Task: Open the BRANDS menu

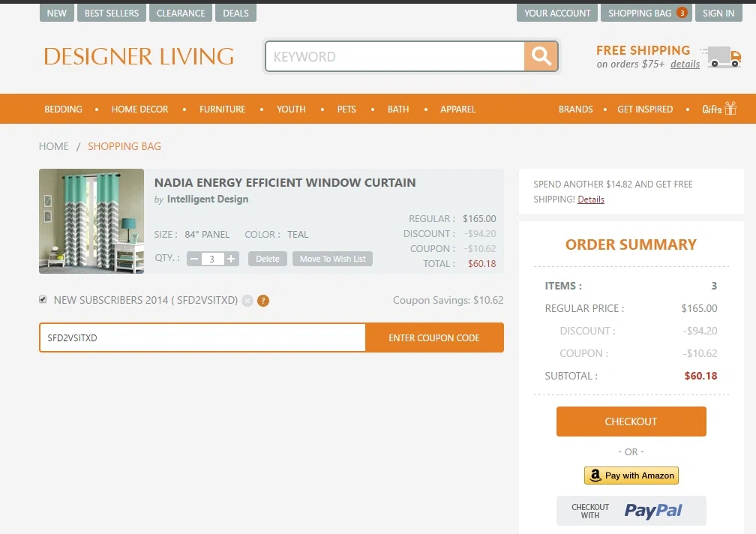Action: pyautogui.click(x=576, y=109)
